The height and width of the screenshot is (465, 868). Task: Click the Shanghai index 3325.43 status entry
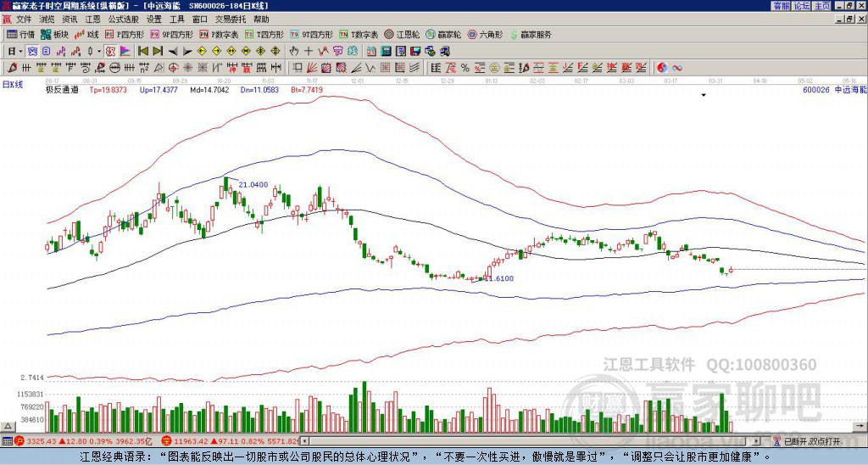83,441
